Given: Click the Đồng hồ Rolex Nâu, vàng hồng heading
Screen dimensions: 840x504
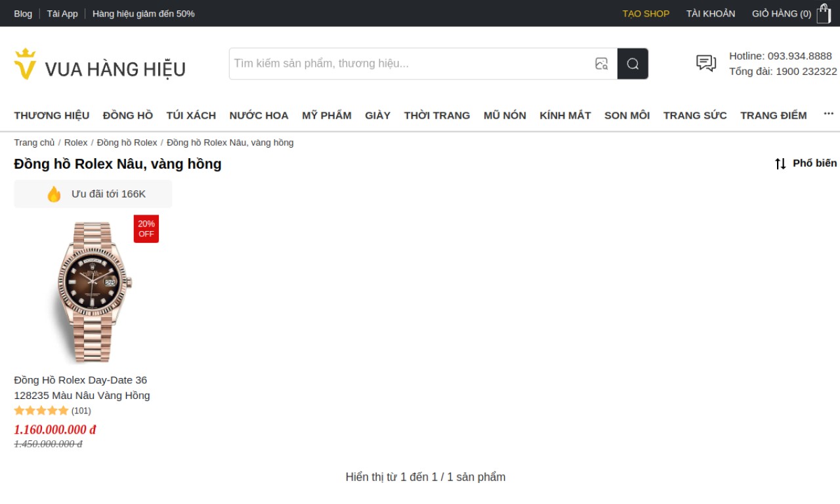Looking at the screenshot, I should [x=117, y=164].
